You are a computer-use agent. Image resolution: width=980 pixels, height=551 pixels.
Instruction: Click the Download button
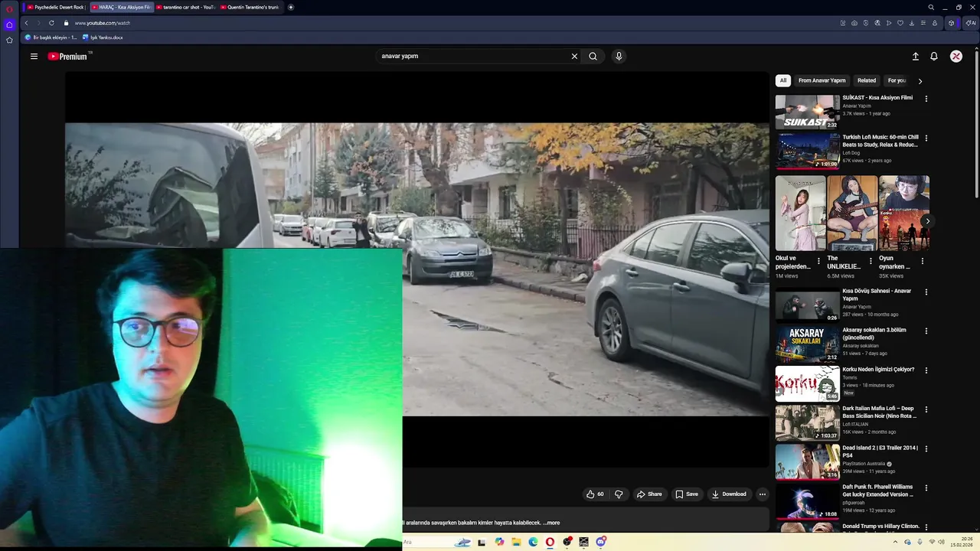729,494
